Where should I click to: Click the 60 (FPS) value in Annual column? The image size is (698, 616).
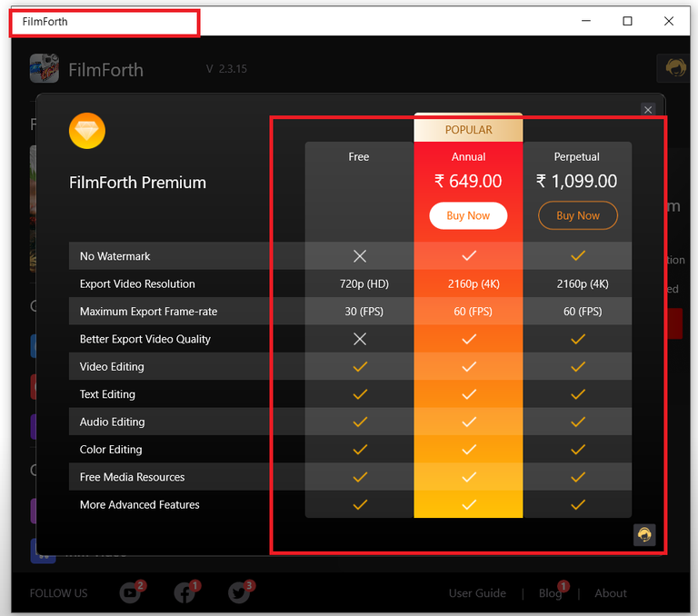(x=473, y=312)
